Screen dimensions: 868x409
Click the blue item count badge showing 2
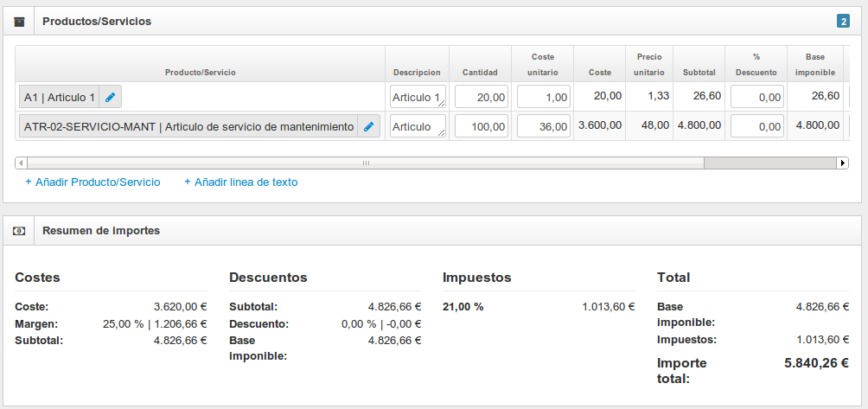pos(843,22)
